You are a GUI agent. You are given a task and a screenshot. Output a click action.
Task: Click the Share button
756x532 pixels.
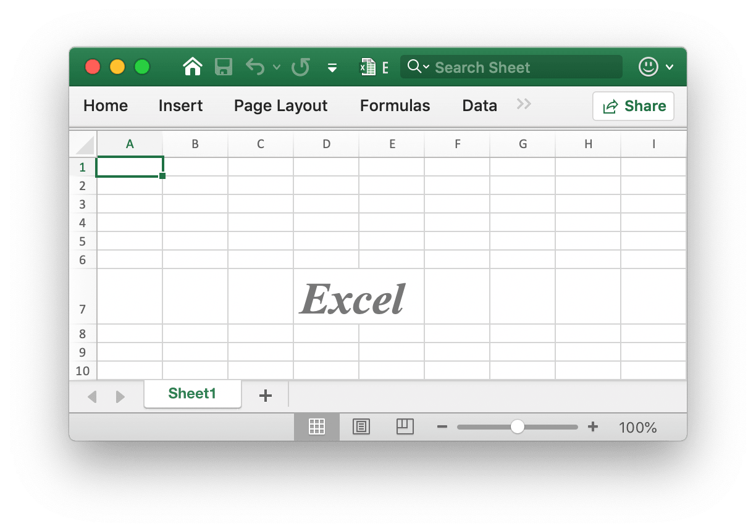633,106
